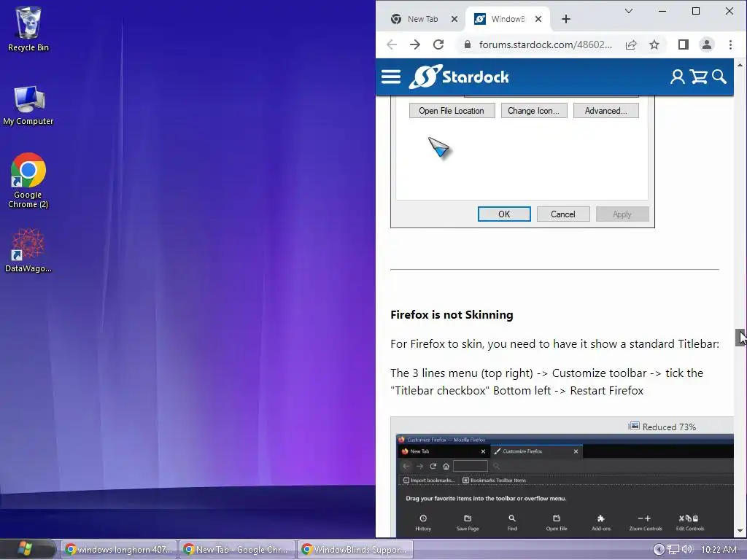Image resolution: width=747 pixels, height=560 pixels.
Task: Open the Recycle Bin desktop icon
Action: click(x=28, y=28)
